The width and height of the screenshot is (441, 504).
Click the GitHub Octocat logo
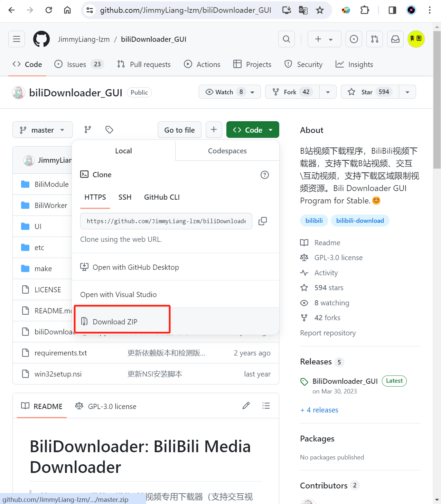41,39
